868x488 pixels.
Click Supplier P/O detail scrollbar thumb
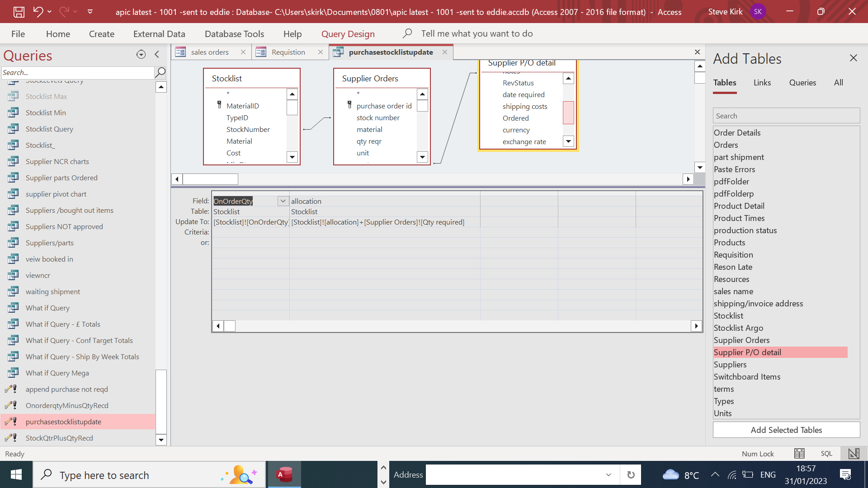click(x=568, y=113)
